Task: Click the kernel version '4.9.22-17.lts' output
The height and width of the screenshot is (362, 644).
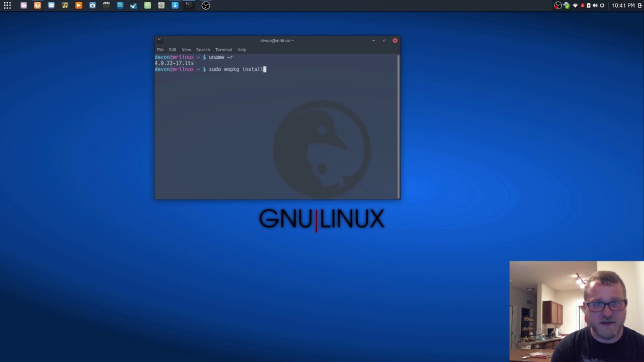Action: (174, 63)
